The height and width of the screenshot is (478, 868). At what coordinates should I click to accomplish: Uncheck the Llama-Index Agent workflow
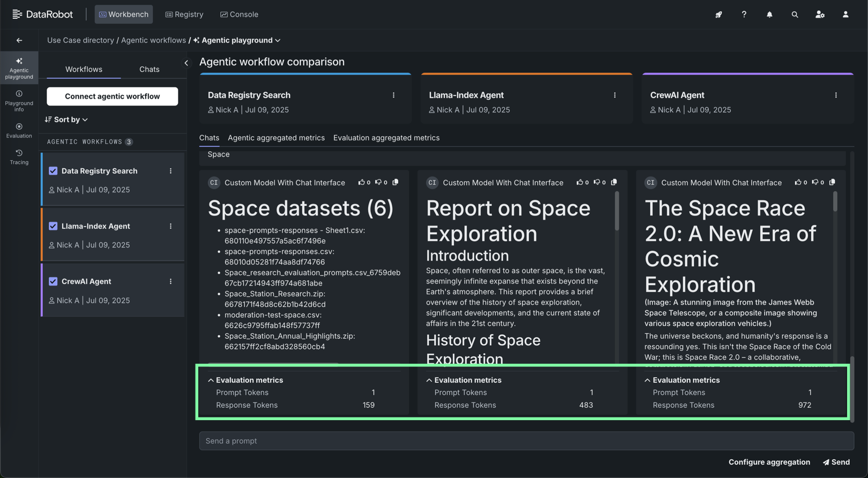click(53, 226)
